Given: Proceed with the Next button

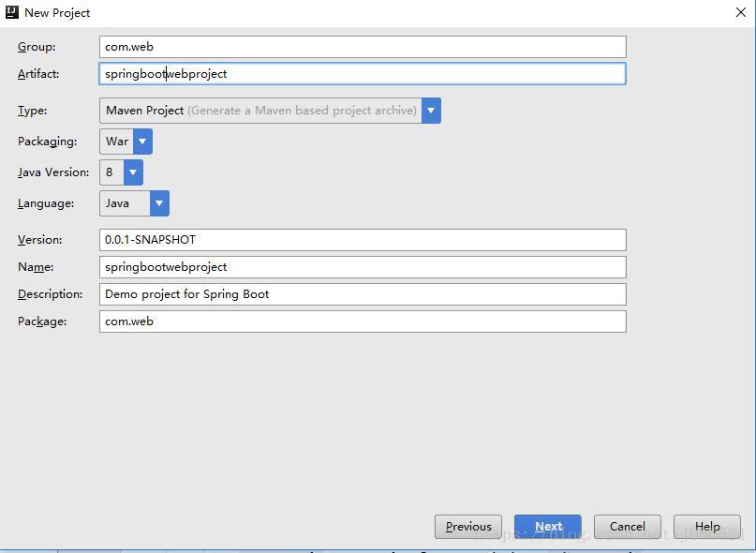Looking at the screenshot, I should coord(548,527).
